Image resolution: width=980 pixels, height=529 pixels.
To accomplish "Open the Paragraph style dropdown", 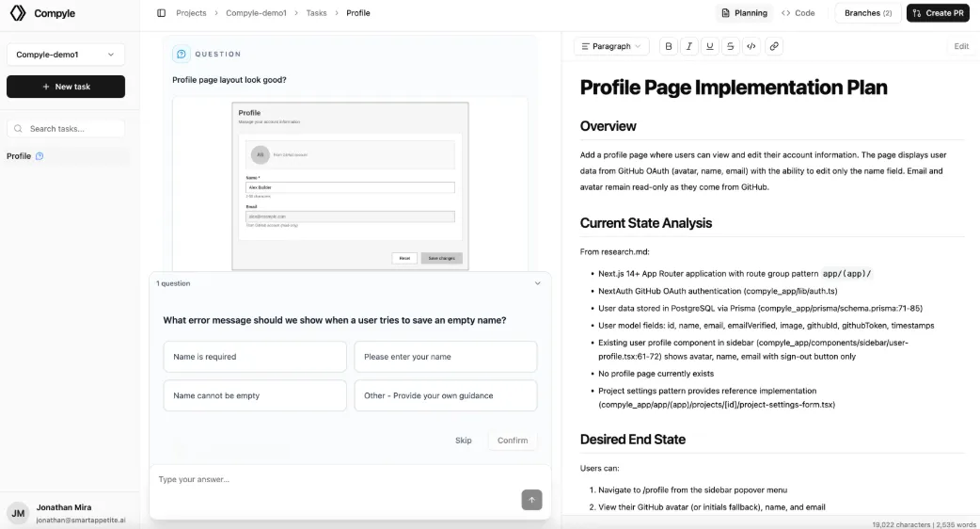I will point(611,46).
